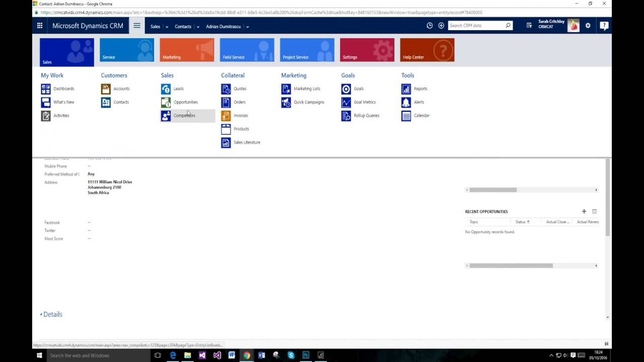The image size is (644, 362).
Task: Select the Sales area tile
Action: click(x=67, y=52)
